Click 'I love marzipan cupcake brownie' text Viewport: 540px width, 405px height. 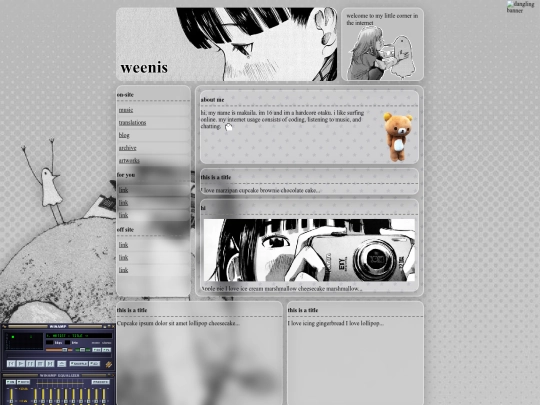tap(260, 190)
